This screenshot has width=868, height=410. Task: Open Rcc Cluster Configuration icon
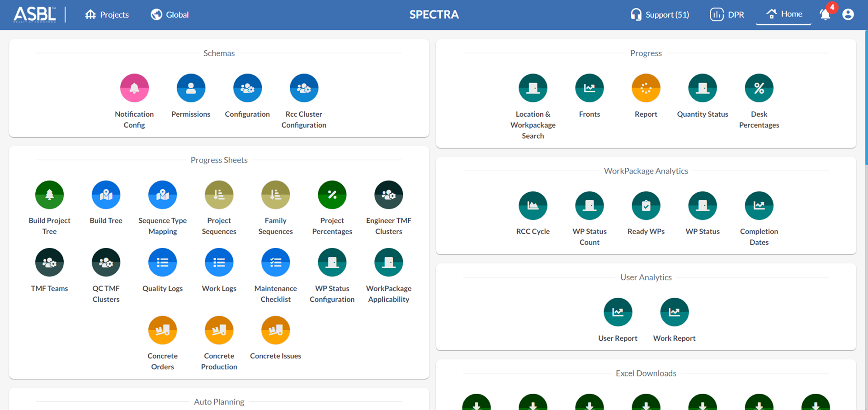coord(304,88)
